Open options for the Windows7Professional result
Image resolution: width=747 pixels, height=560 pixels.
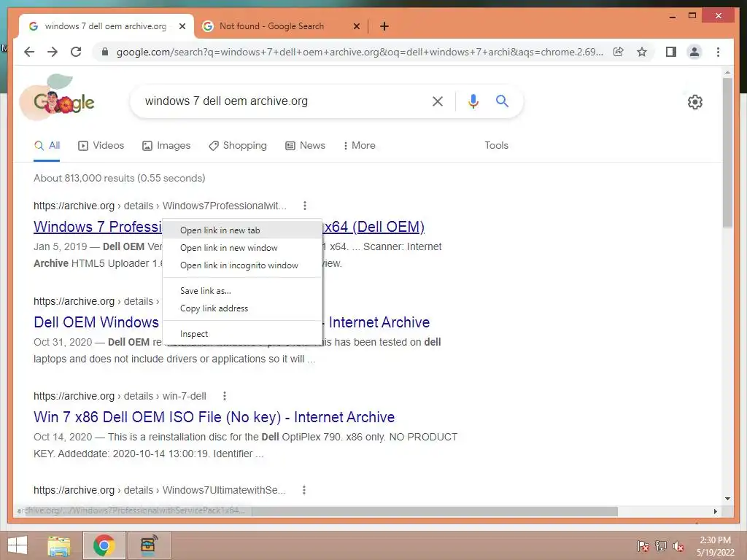click(305, 206)
